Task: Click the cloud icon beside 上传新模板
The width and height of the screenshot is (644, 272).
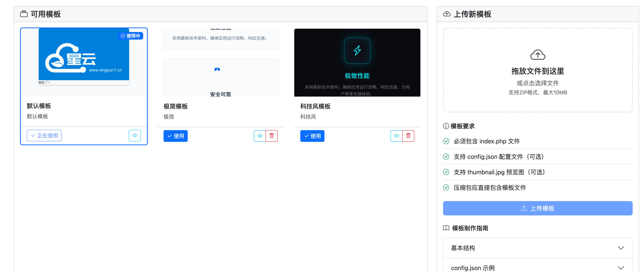Action: pyautogui.click(x=447, y=14)
